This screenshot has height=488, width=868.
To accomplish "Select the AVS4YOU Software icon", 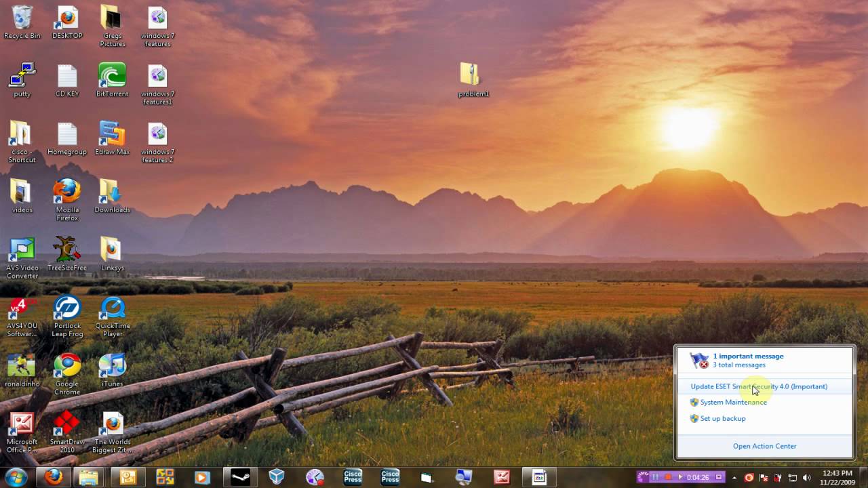I will [22, 317].
